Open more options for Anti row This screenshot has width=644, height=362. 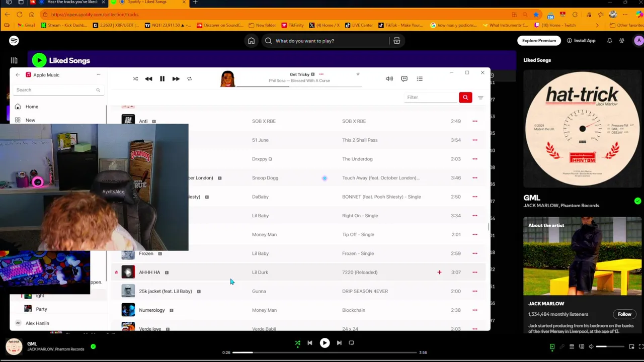coord(475,121)
